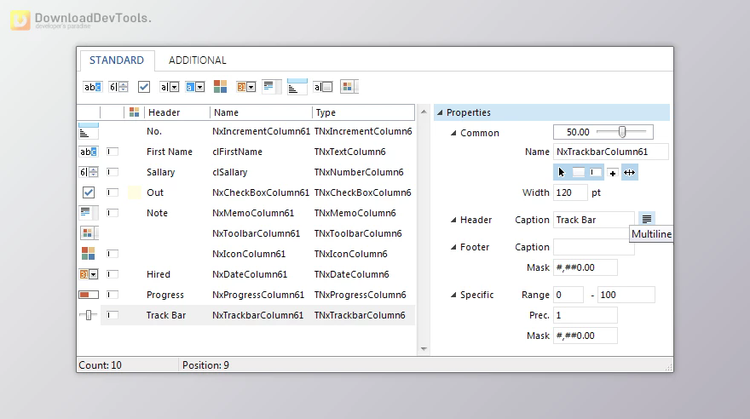Add the highlighted list box column toolbar icon
This screenshot has height=419, width=750.
[x=195, y=87]
